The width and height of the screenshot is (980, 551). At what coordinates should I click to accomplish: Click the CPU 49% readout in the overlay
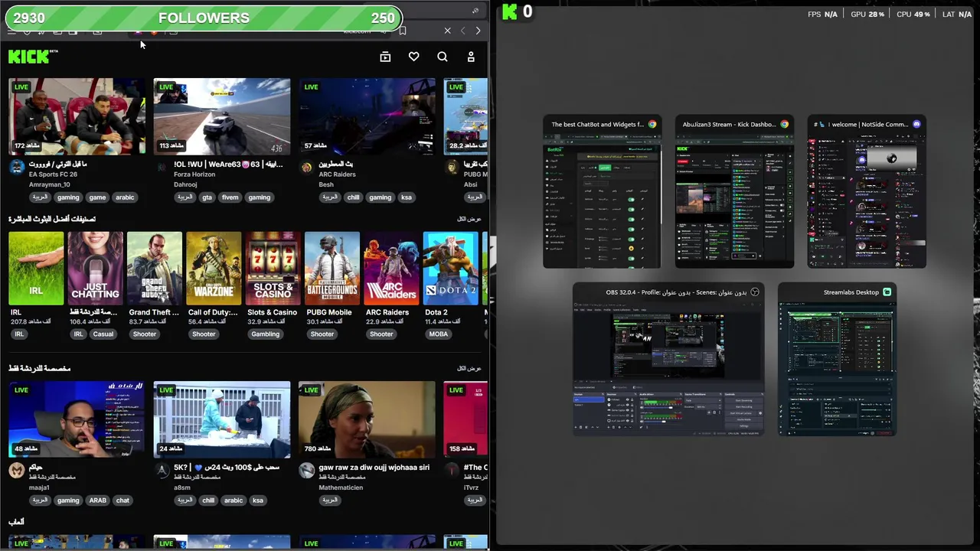913,15
